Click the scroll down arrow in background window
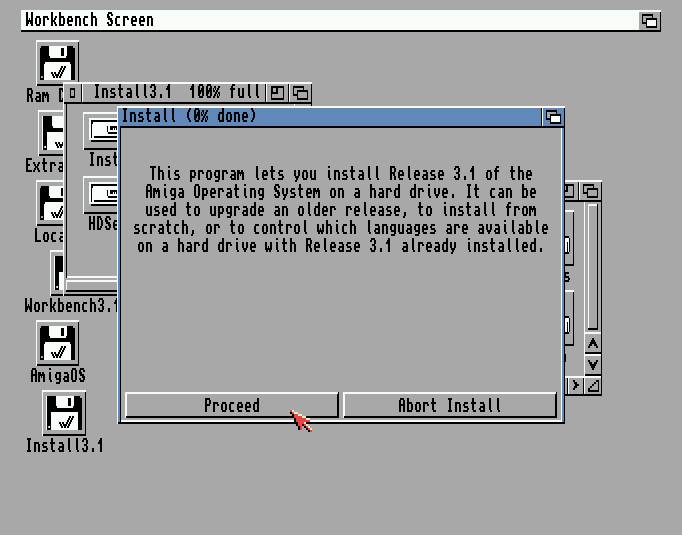 coord(593,365)
